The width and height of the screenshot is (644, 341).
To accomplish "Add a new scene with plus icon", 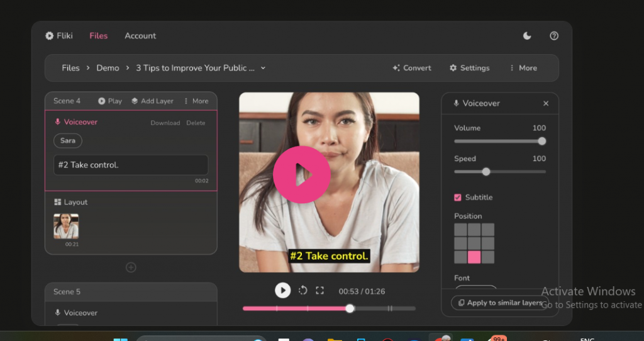I will (x=131, y=267).
